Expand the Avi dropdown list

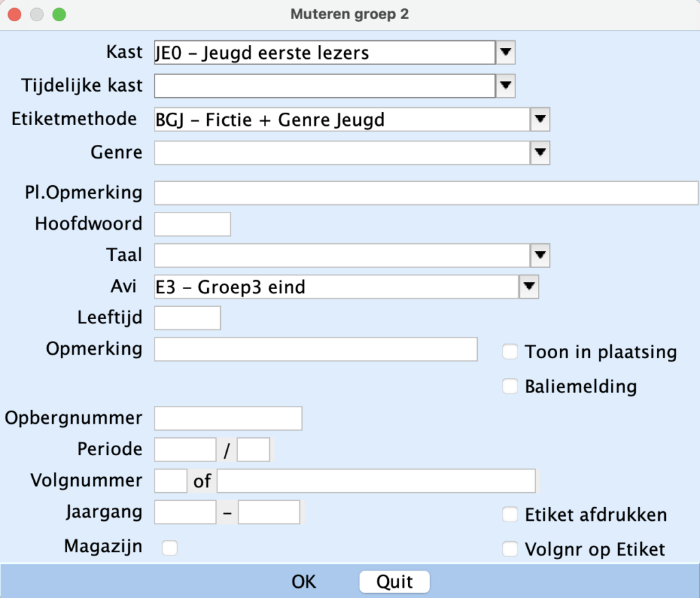point(529,287)
